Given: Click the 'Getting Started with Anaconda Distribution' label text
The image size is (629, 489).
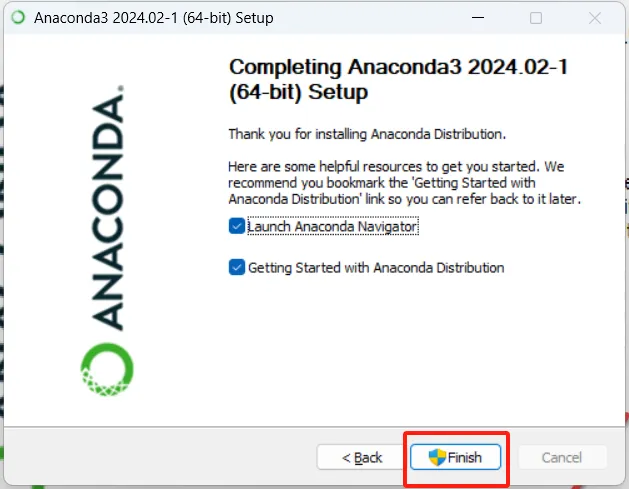Looking at the screenshot, I should [x=376, y=268].
